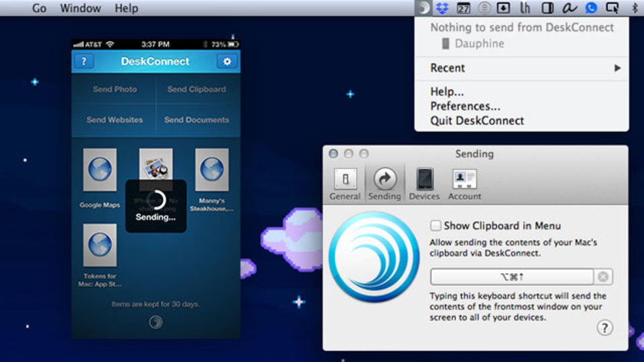Select Quit DeskConnect menu entry

pos(477,121)
